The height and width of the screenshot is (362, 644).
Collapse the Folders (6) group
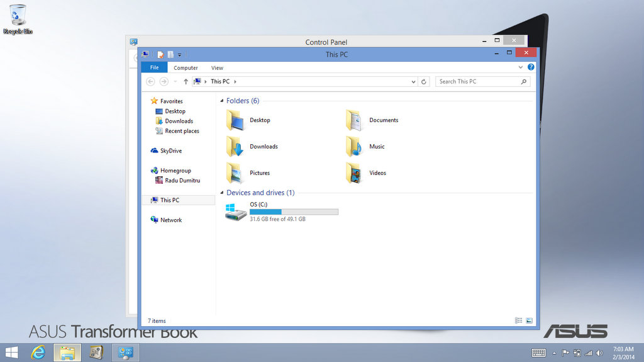(221, 101)
